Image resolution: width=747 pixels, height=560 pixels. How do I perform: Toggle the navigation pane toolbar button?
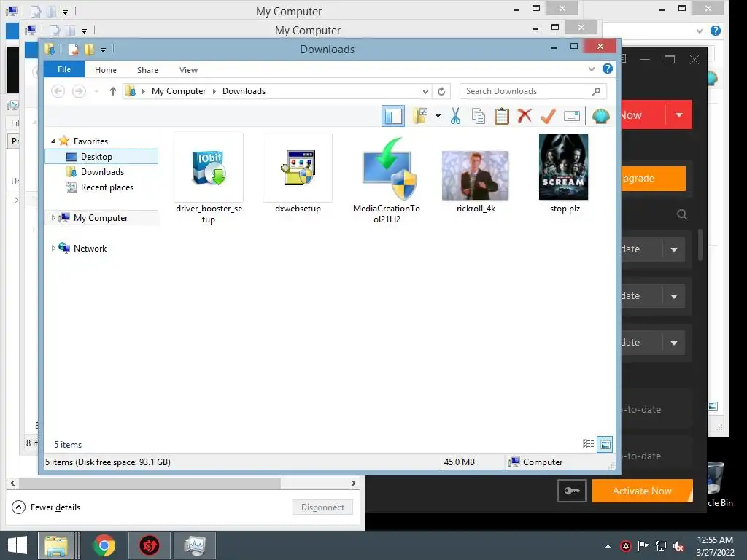(x=393, y=116)
